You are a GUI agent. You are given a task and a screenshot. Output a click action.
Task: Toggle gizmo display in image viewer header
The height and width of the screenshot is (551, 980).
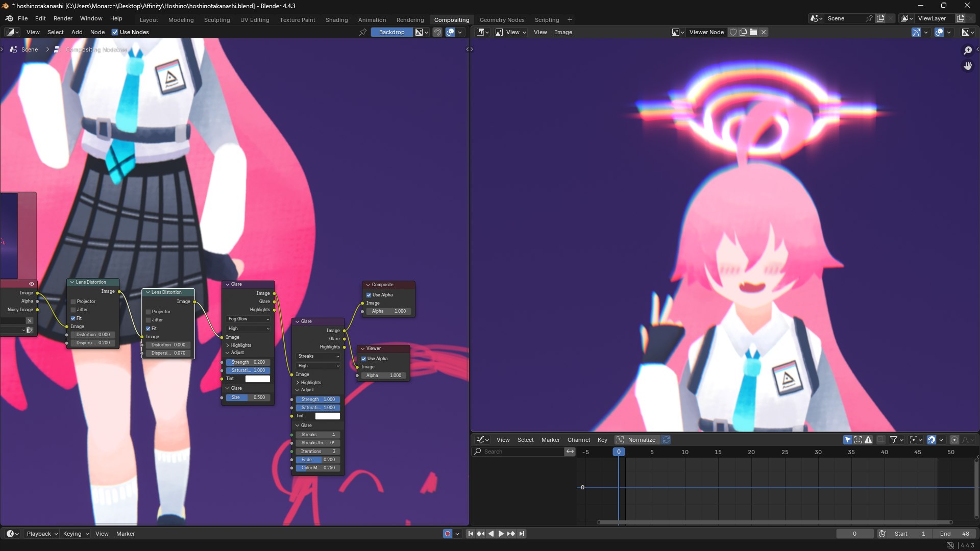point(916,32)
